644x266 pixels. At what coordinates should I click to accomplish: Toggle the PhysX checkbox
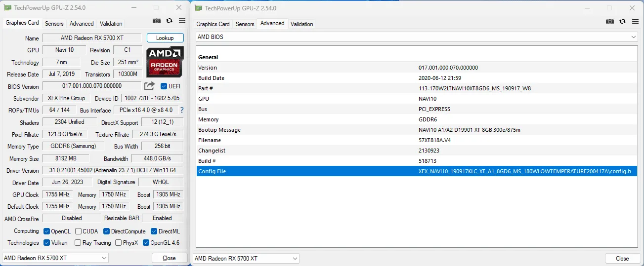coord(118,243)
